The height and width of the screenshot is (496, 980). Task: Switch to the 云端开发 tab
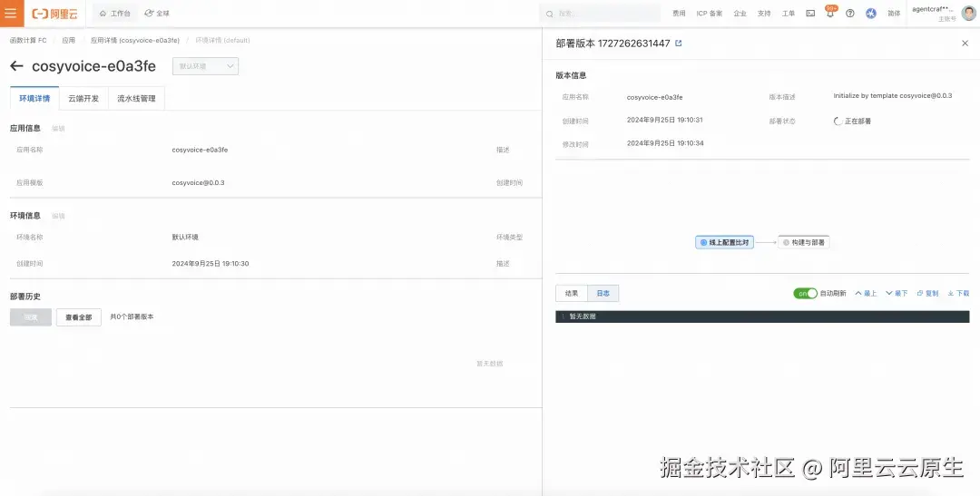[83, 99]
